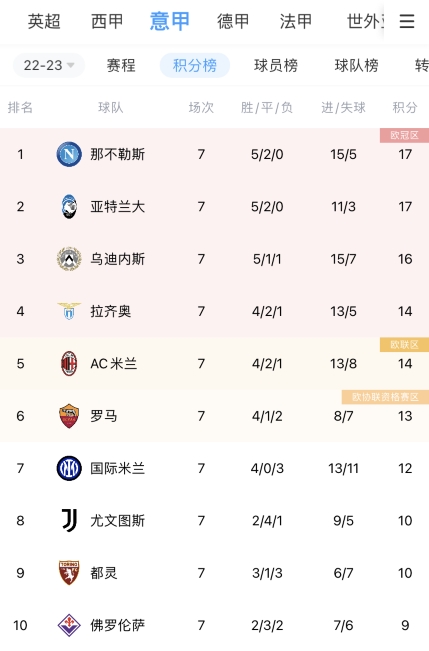Open the 赛程 schedule tab
Image resolution: width=429 pixels, height=651 pixels.
pos(121,66)
